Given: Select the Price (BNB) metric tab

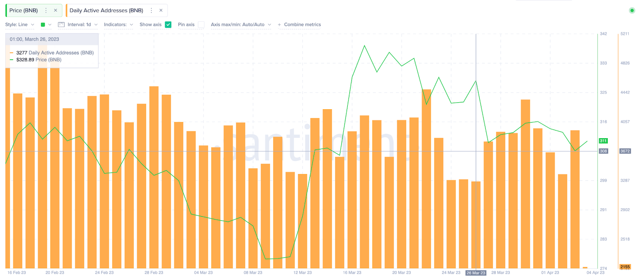Looking at the screenshot, I should pyautogui.click(x=24, y=10).
